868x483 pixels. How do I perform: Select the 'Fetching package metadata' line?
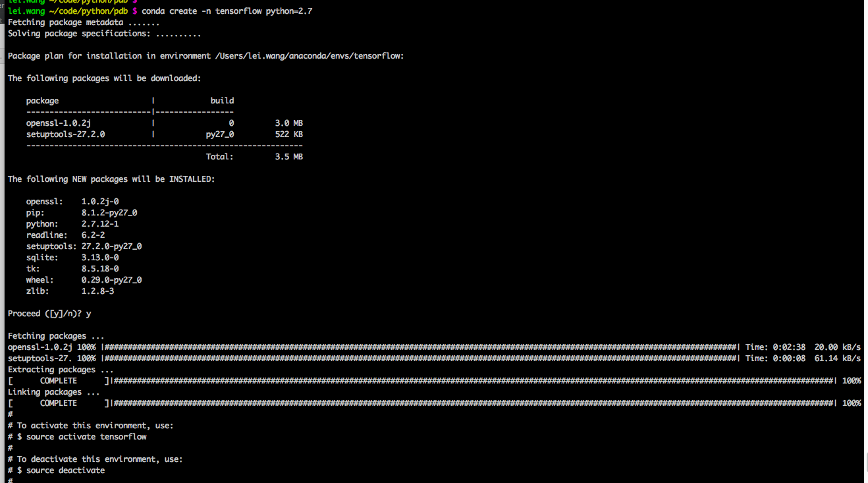(84, 22)
